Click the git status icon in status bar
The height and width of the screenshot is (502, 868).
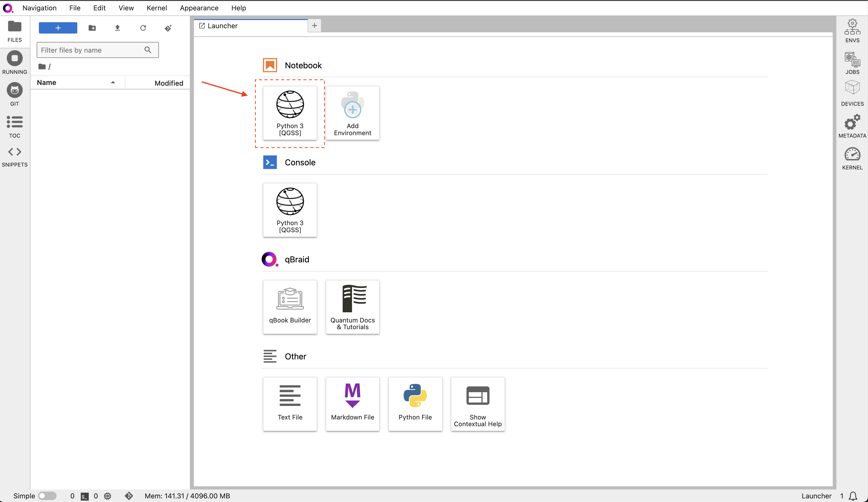tap(129, 496)
